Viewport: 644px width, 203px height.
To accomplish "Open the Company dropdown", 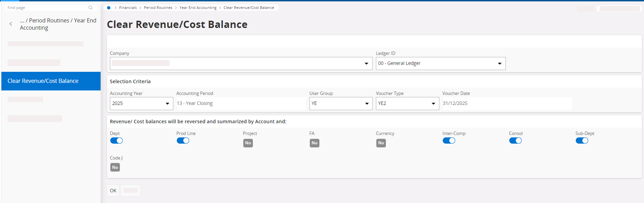I will point(366,64).
